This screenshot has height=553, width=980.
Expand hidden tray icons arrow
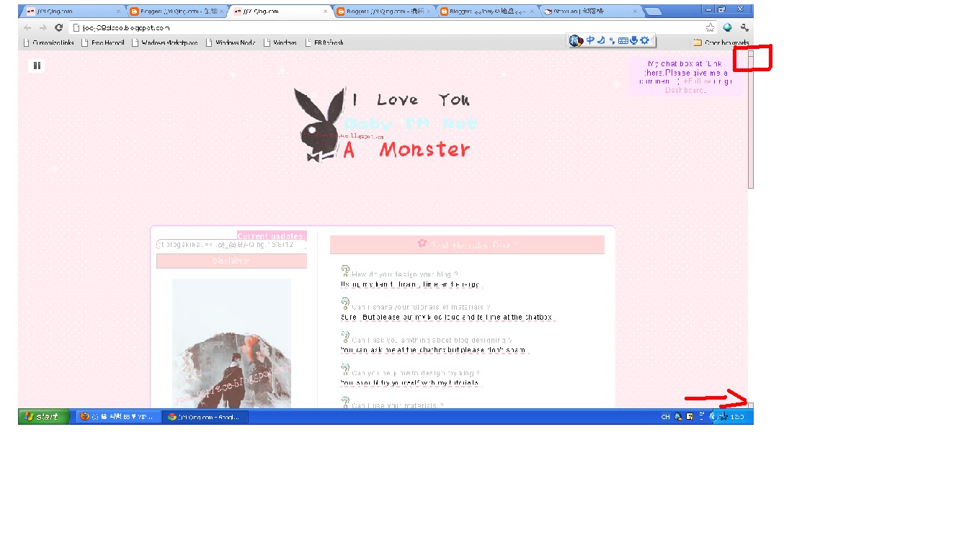point(712,417)
